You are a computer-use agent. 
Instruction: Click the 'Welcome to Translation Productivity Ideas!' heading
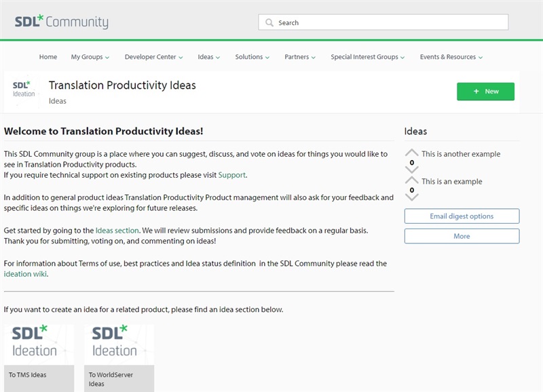pos(104,131)
